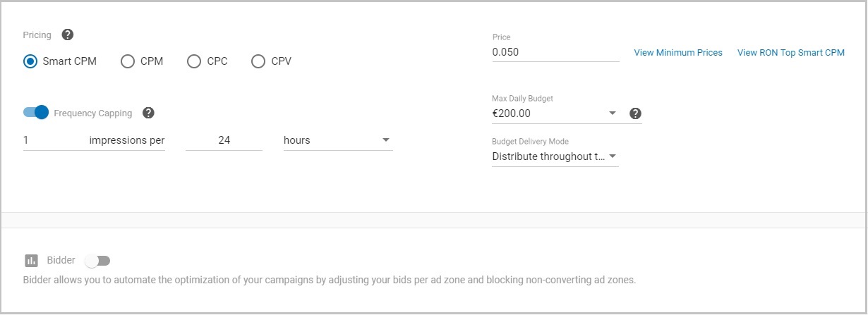The image size is (868, 315).
Task: Open the hours time unit dropdown
Action: click(x=337, y=140)
